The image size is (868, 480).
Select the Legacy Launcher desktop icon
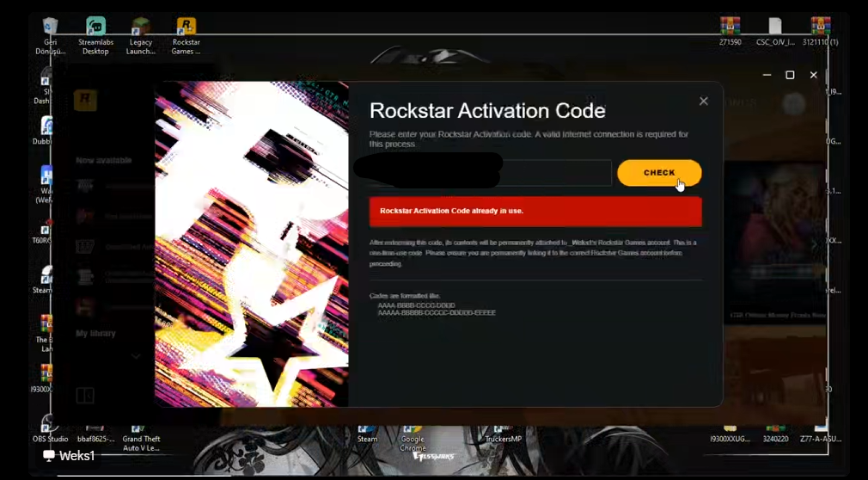click(x=141, y=36)
